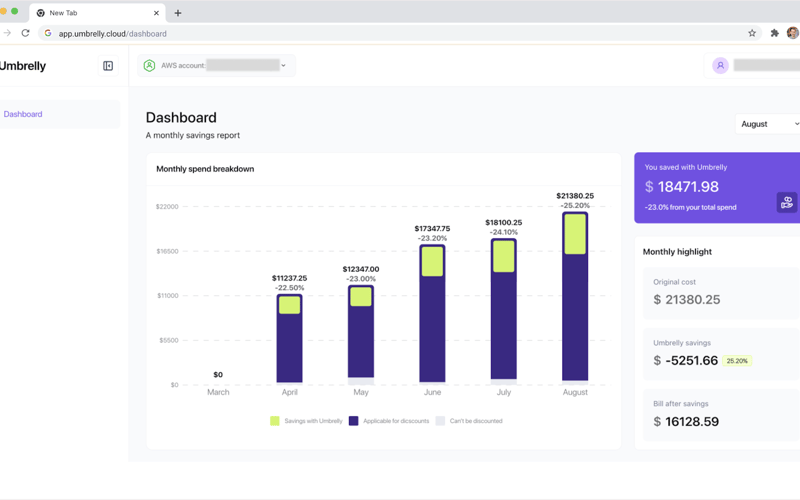Click the $21380.25 label above August bar

tap(575, 196)
